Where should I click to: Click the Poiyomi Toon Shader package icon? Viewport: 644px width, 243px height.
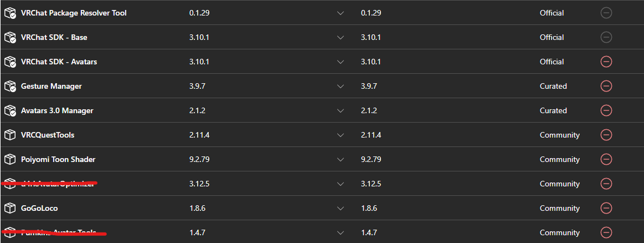9,159
